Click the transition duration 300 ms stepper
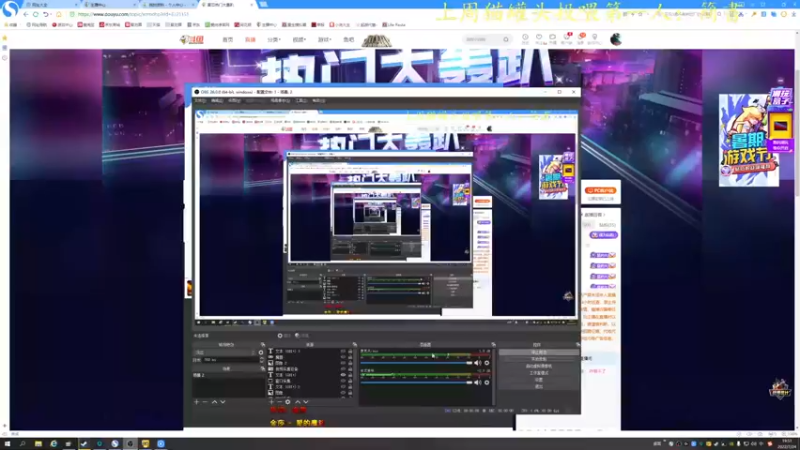 (262, 360)
